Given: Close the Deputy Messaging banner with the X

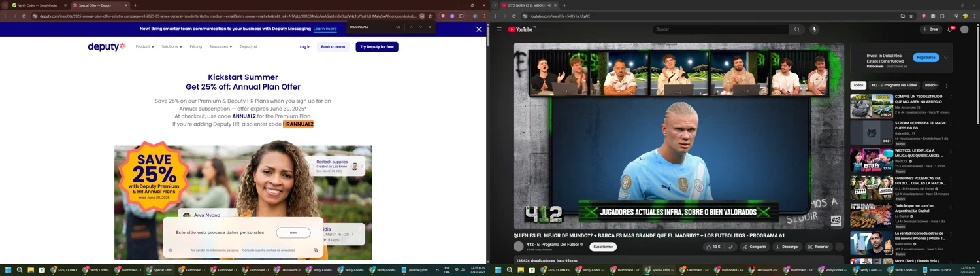Looking at the screenshot, I should point(479,29).
